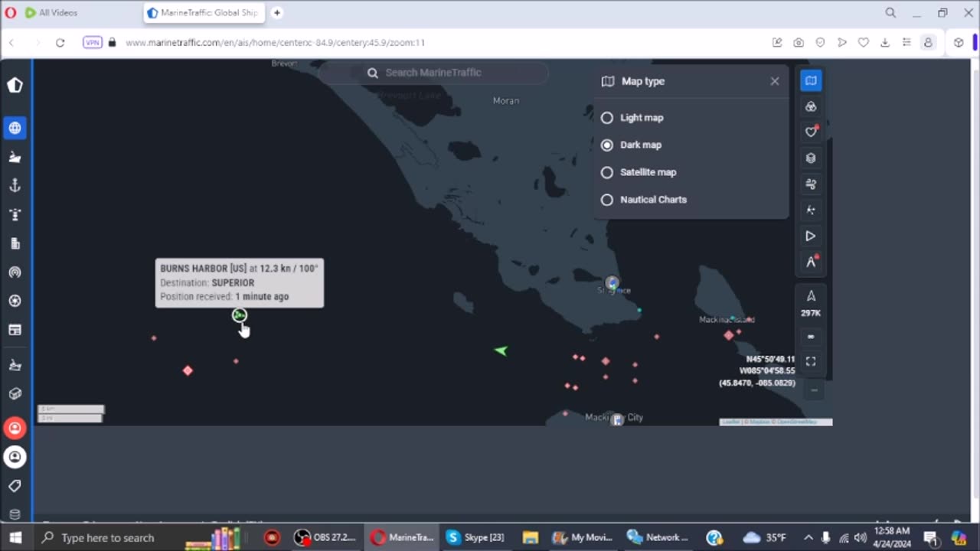Open Network window from taskbar
Image resolution: width=980 pixels, height=551 pixels.
(656, 537)
